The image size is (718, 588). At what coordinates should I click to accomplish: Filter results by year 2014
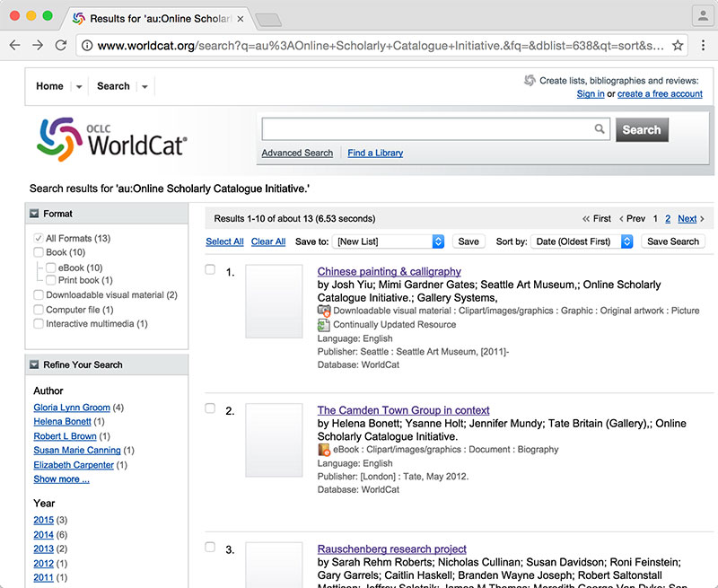pyautogui.click(x=43, y=534)
